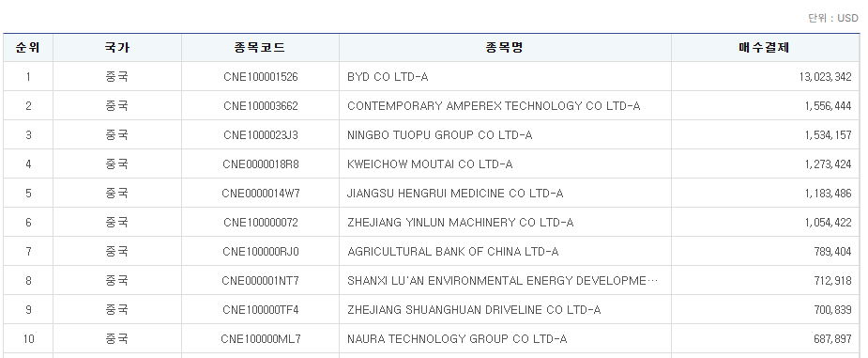Click the 종목명 column header

pyautogui.click(x=505, y=48)
